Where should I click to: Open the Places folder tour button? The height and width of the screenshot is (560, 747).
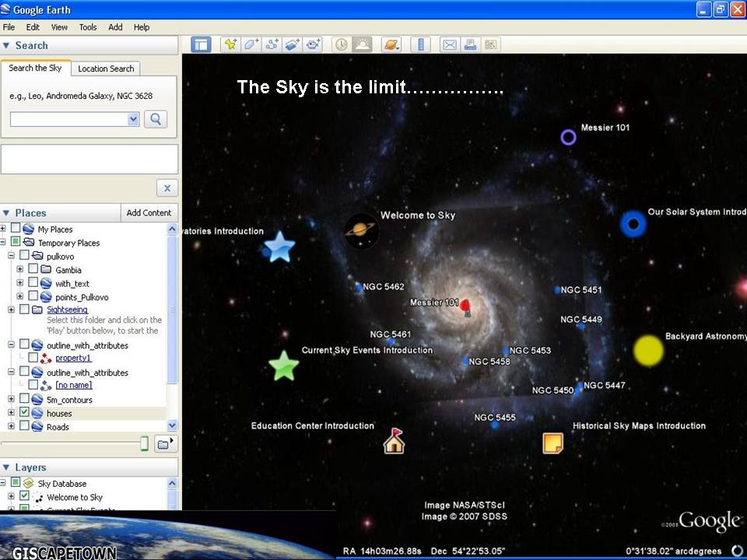[x=166, y=444]
